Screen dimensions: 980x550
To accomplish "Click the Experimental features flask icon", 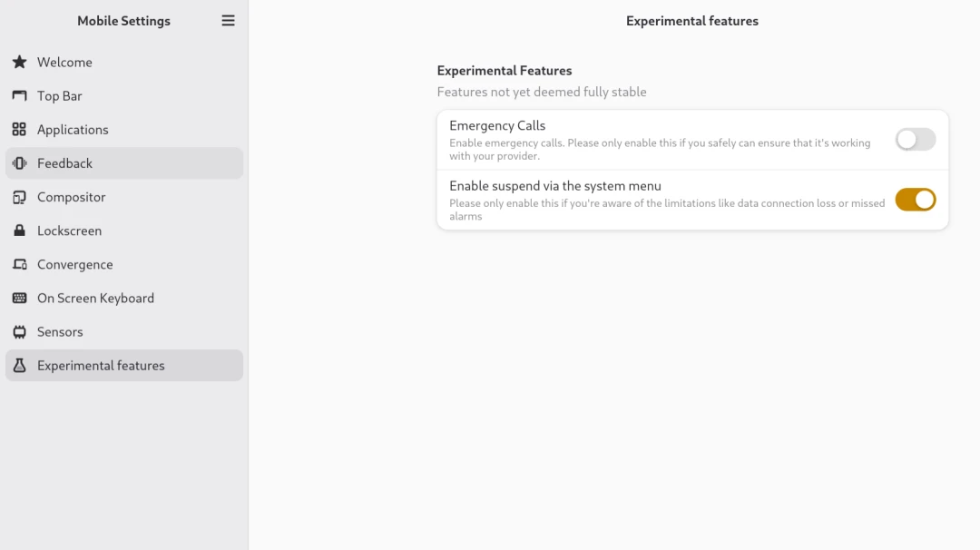I will click(19, 366).
